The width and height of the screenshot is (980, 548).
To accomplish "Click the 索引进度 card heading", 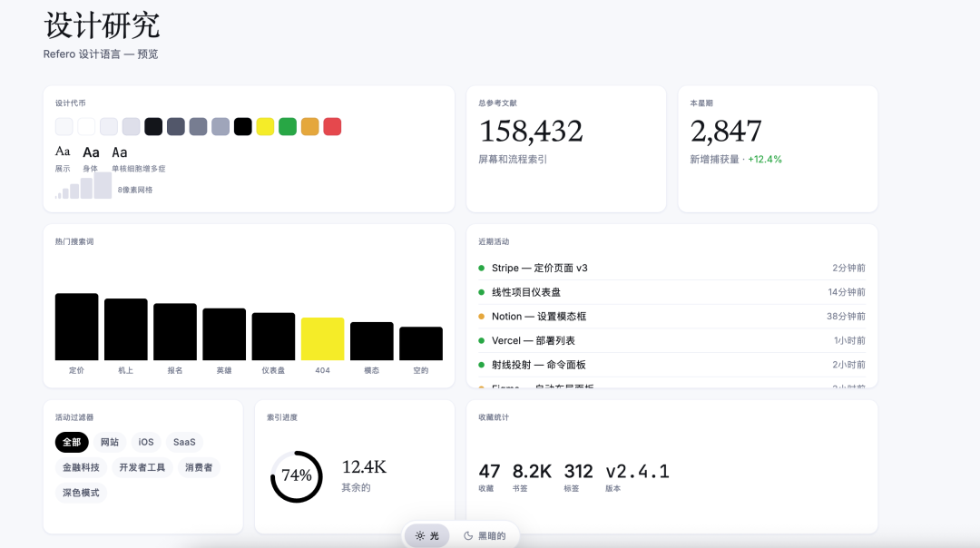I will point(282,417).
